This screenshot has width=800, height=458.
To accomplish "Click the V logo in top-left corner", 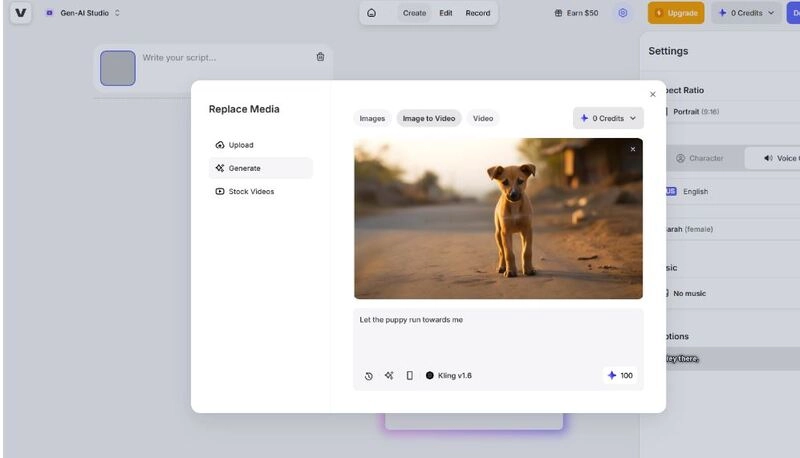I will coord(21,13).
